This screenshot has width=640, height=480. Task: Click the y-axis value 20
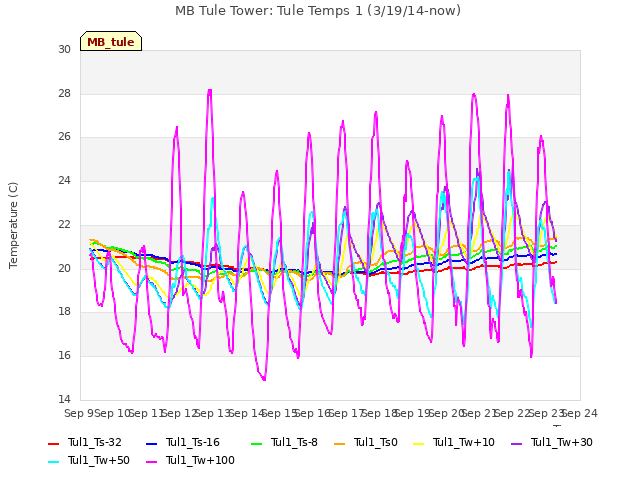[x=64, y=268]
